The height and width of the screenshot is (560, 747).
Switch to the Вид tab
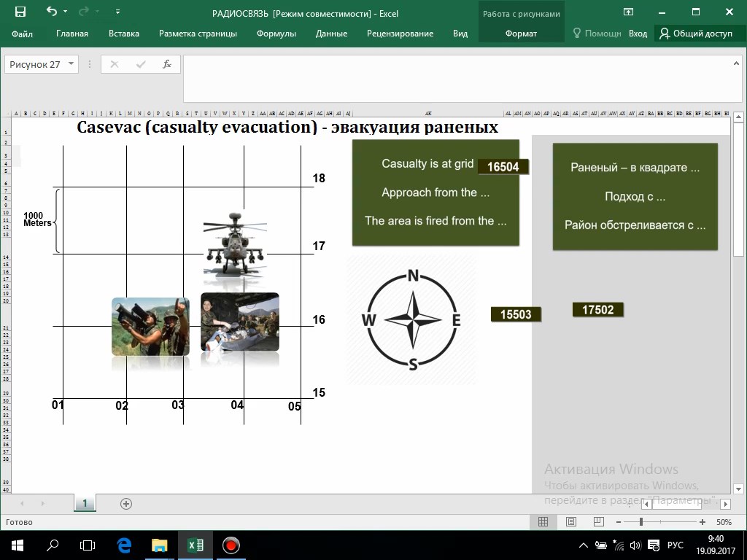click(x=460, y=34)
